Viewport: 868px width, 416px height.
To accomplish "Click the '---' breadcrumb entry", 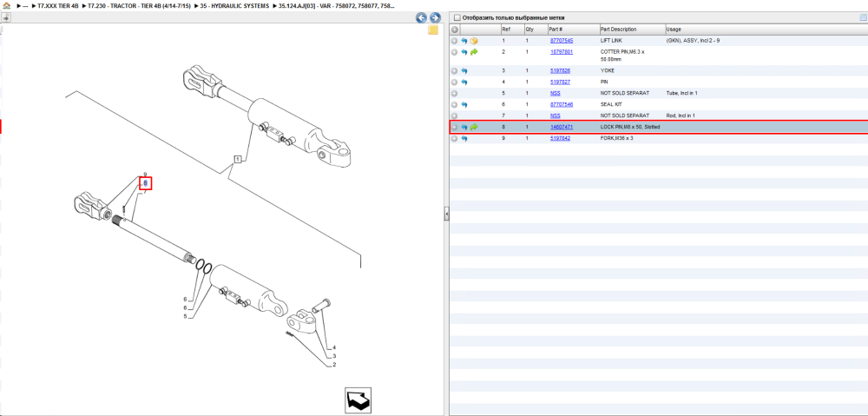I will pos(25,5).
